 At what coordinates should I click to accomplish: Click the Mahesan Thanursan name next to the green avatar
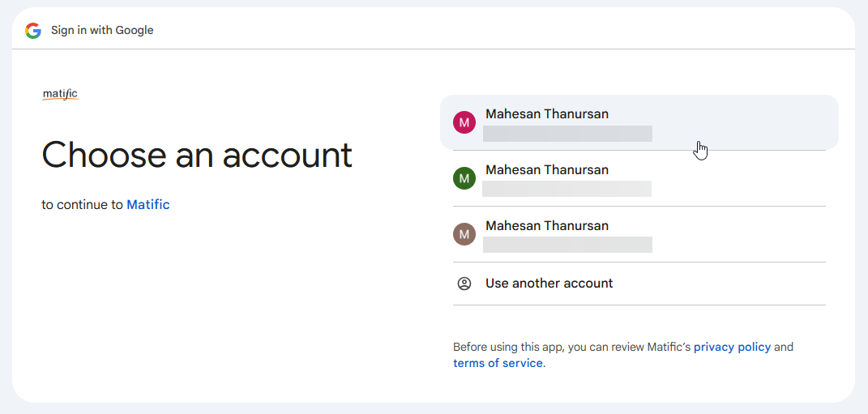(547, 170)
